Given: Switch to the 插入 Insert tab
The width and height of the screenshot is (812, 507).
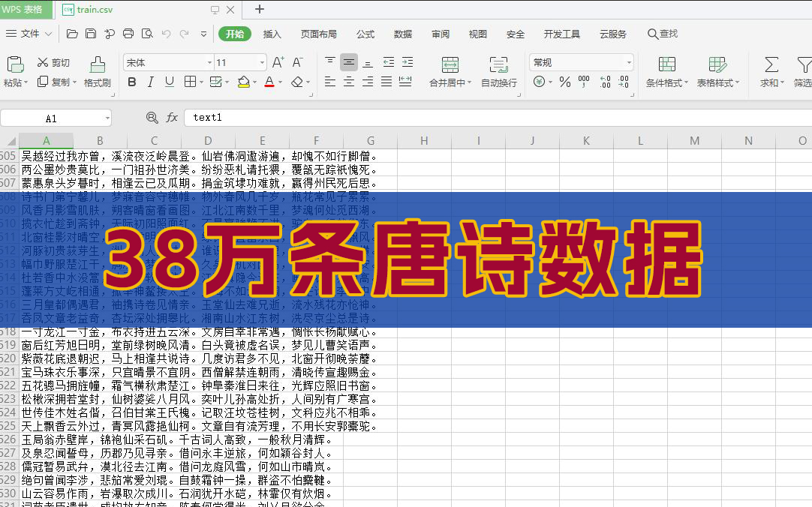Looking at the screenshot, I should 272,34.
